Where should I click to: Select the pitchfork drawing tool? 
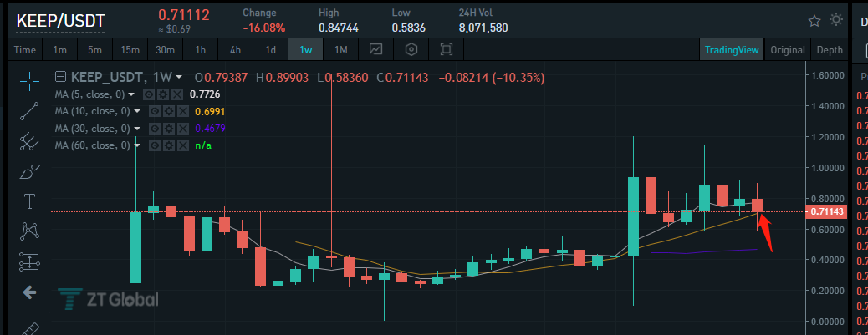pyautogui.click(x=29, y=141)
